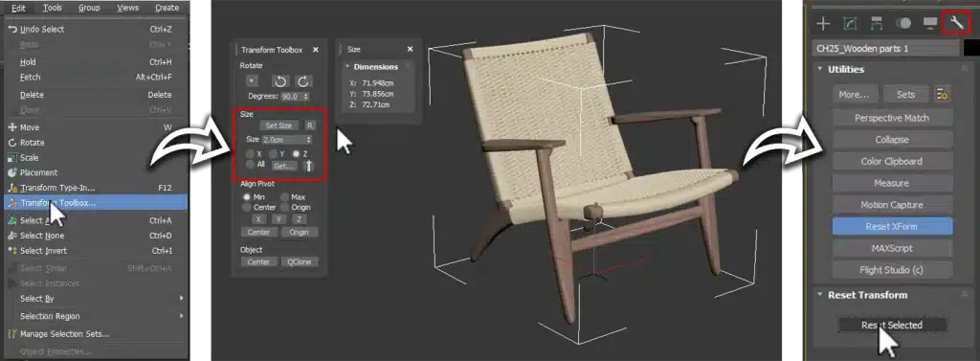This screenshot has height=361, width=980.
Task: Click the Transform Type-In icon
Action: click(x=11, y=188)
